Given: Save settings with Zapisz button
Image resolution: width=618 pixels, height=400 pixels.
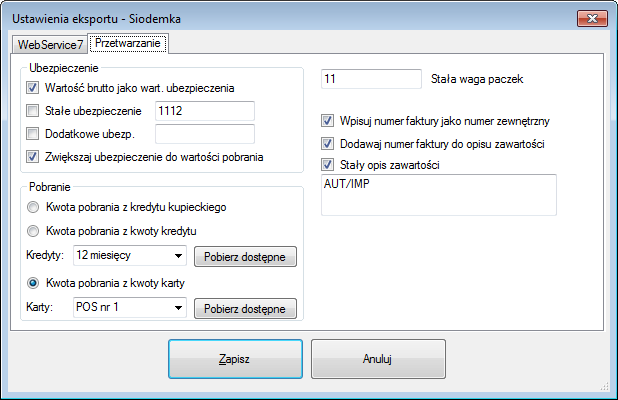Looking at the screenshot, I should point(235,359).
